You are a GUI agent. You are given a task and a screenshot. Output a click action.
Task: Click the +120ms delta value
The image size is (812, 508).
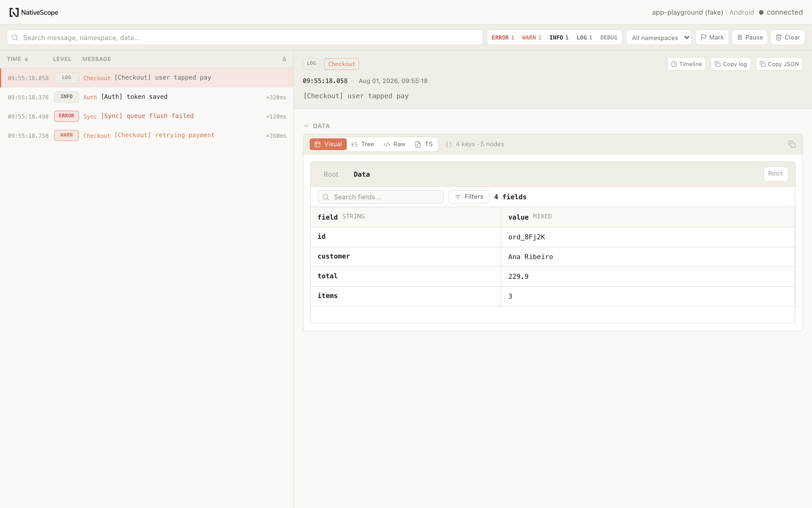[x=276, y=117]
